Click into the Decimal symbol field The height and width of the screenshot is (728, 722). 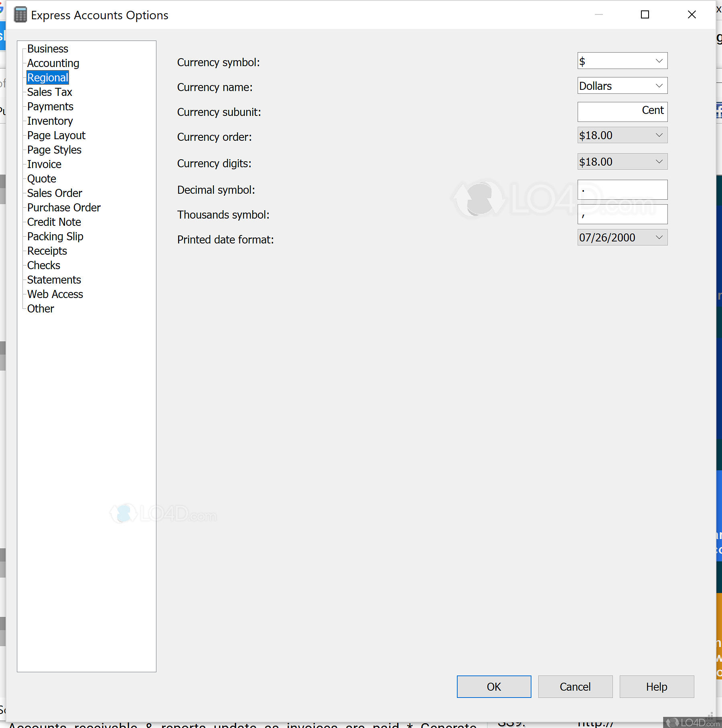tap(622, 189)
